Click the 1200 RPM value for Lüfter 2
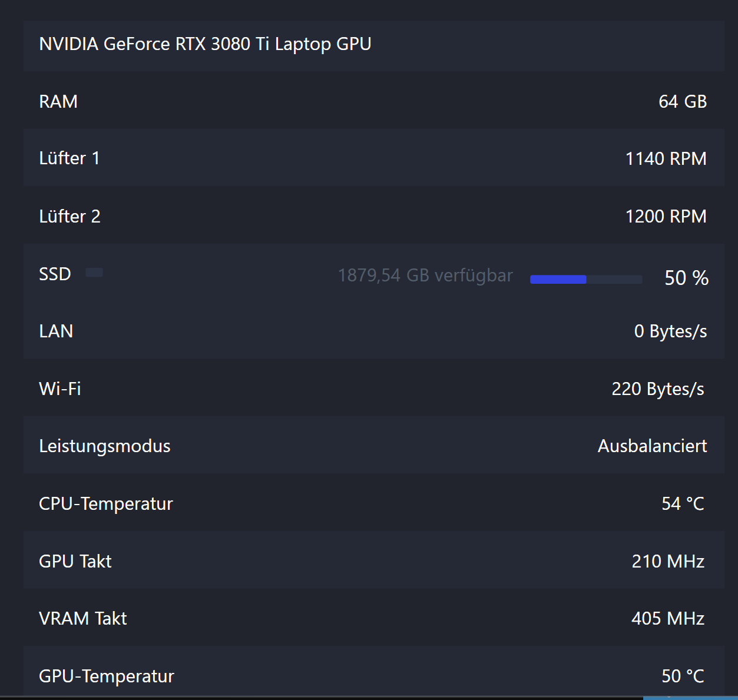 point(666,216)
